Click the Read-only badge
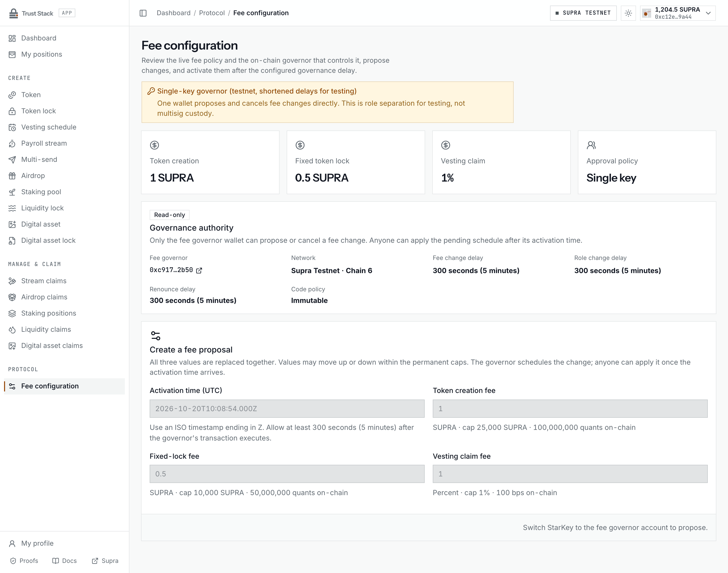728x573 pixels. coord(170,215)
